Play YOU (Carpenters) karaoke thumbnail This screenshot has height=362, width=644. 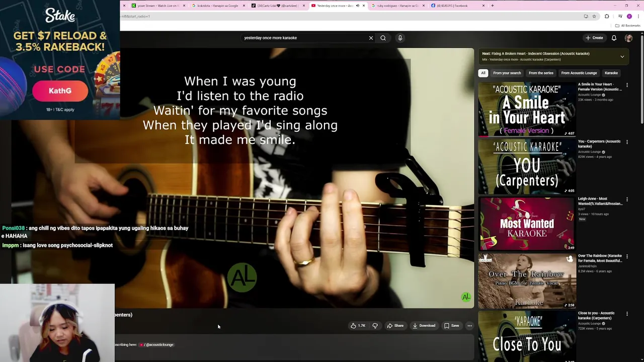pos(526,166)
